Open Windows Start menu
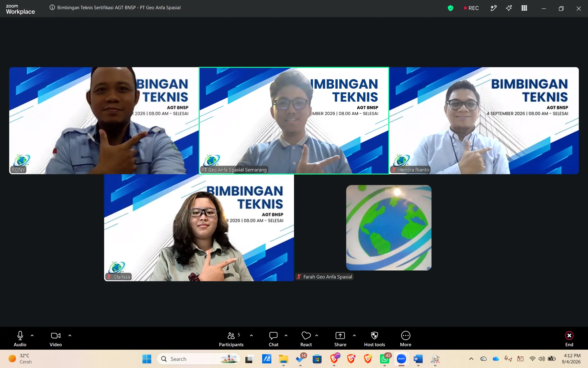The height and width of the screenshot is (368, 588). coord(147,359)
